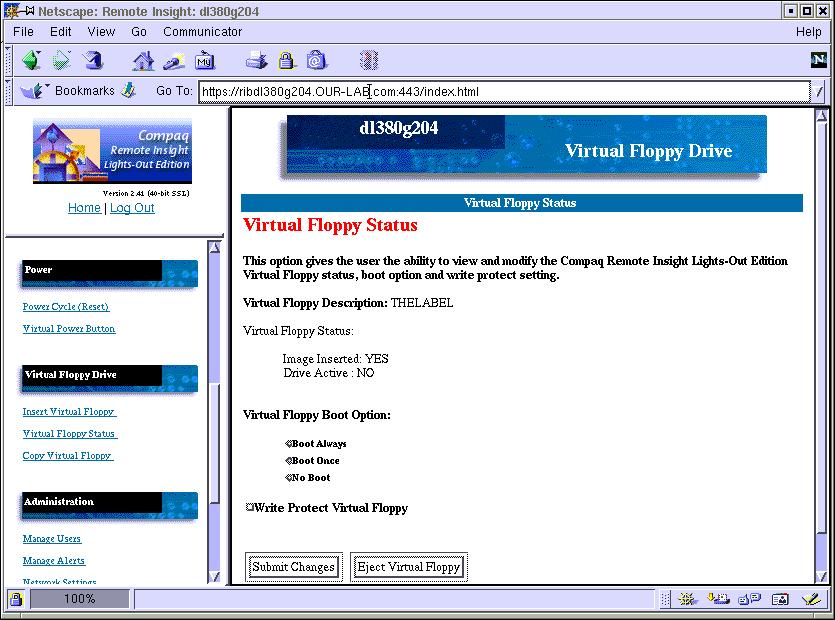
Task: Click the sidebar scrollbar down arrow
Action: tap(212, 578)
